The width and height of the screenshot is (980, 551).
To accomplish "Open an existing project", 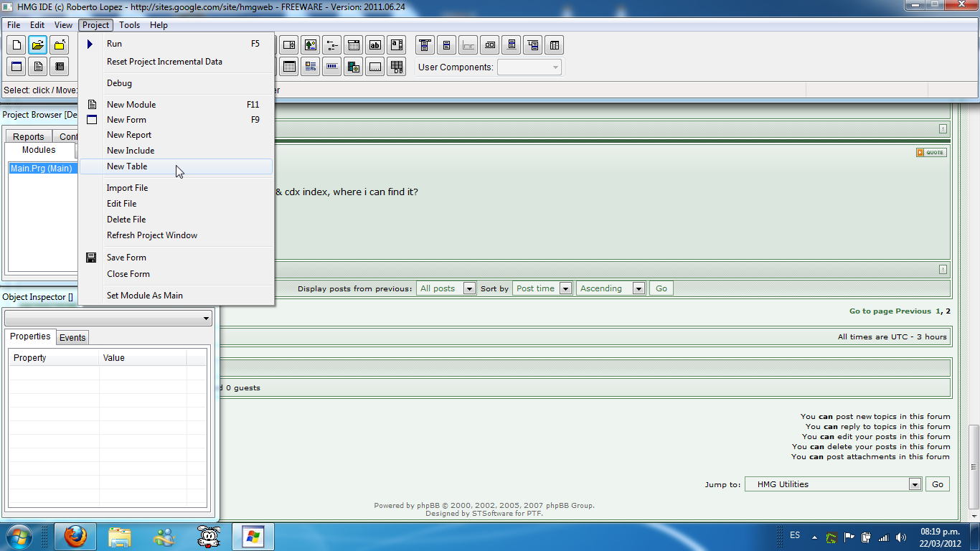I will pos(37,44).
